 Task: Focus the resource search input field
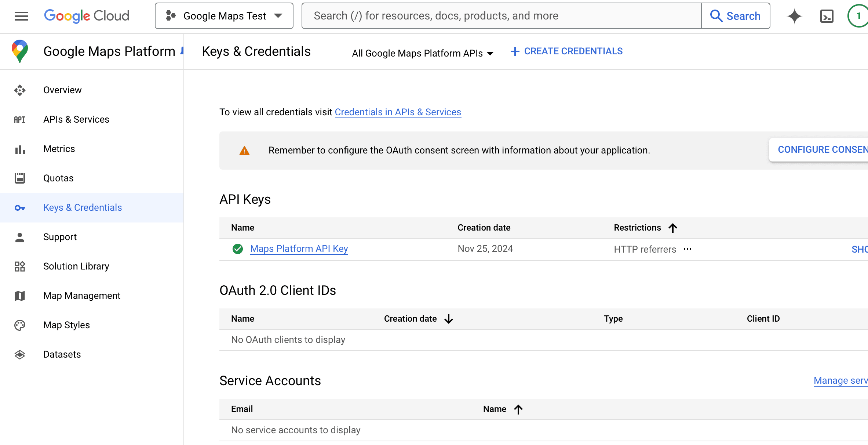point(501,16)
